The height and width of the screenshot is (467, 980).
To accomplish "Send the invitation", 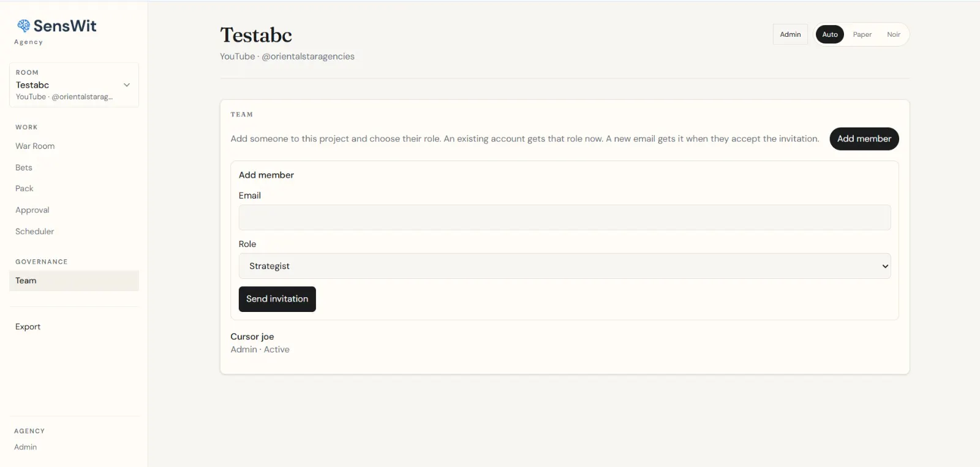I will click(x=277, y=299).
